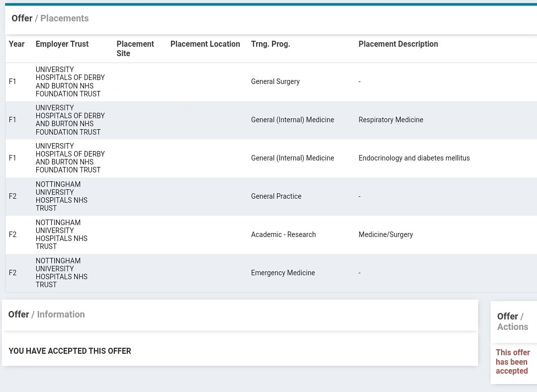The image size is (537, 392).
Task: Click Nottingham trust in General Practice row
Action: (62, 196)
